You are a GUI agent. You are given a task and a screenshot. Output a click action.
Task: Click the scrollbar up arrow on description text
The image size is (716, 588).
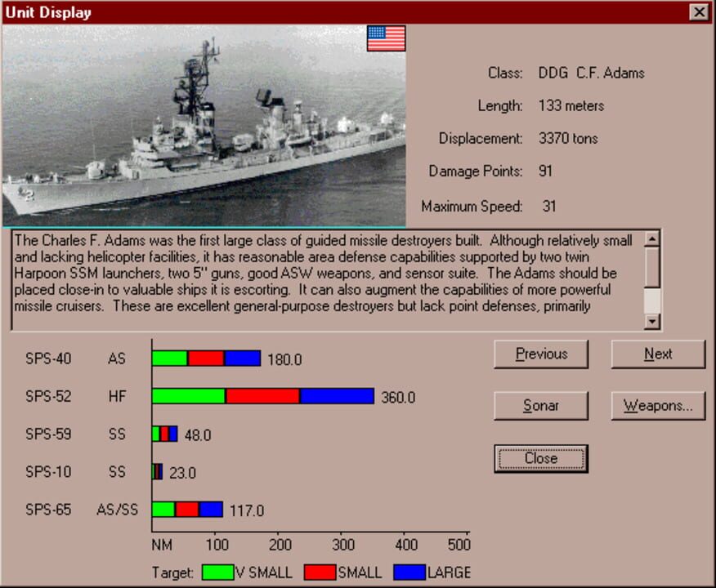pyautogui.click(x=651, y=237)
